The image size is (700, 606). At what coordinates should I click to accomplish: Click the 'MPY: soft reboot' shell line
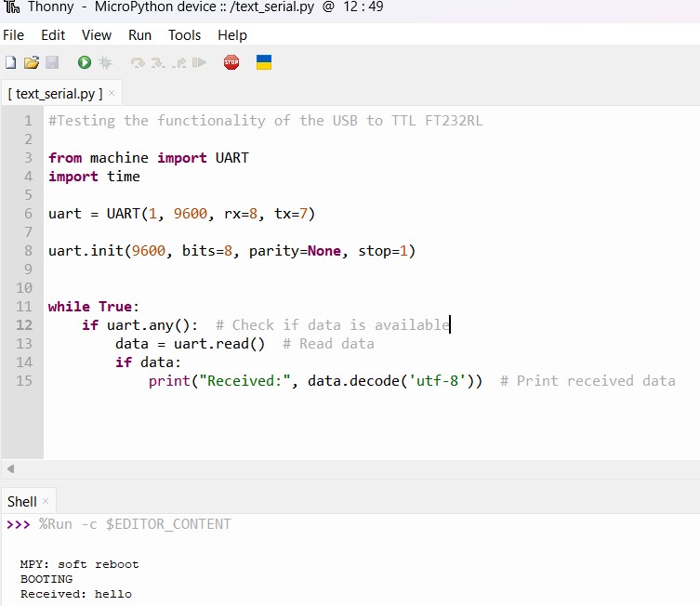pos(79,564)
